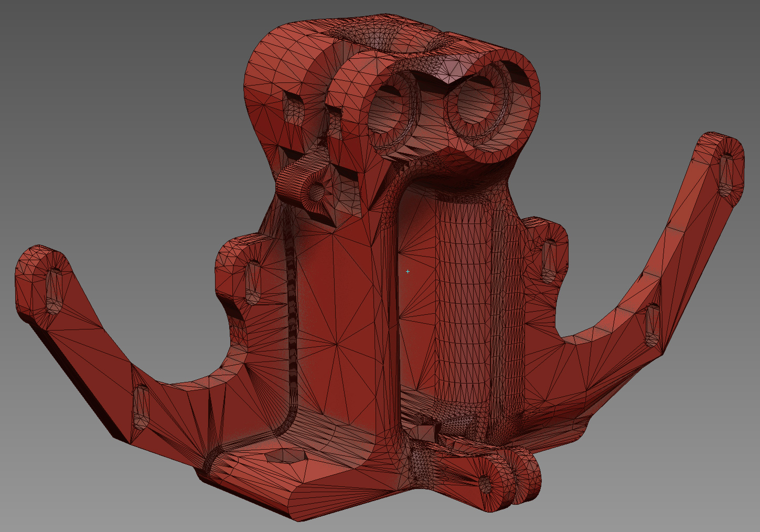Select the slotted hole at right arm tip
This screenshot has width=760, height=532.
[726, 175]
